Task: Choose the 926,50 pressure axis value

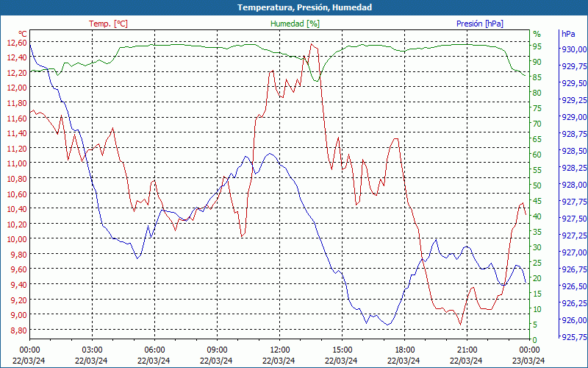Action: tap(574, 286)
